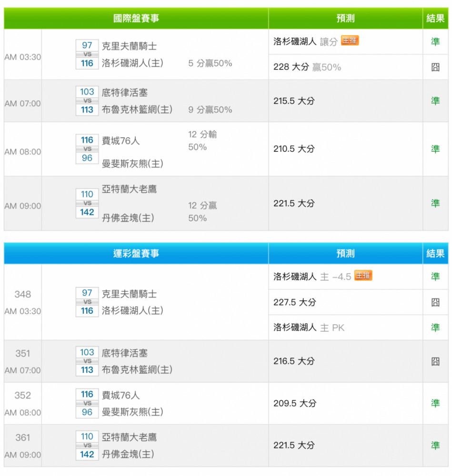Click the 囧 result beside 227.5 大分
452x476 pixels.
435,302
